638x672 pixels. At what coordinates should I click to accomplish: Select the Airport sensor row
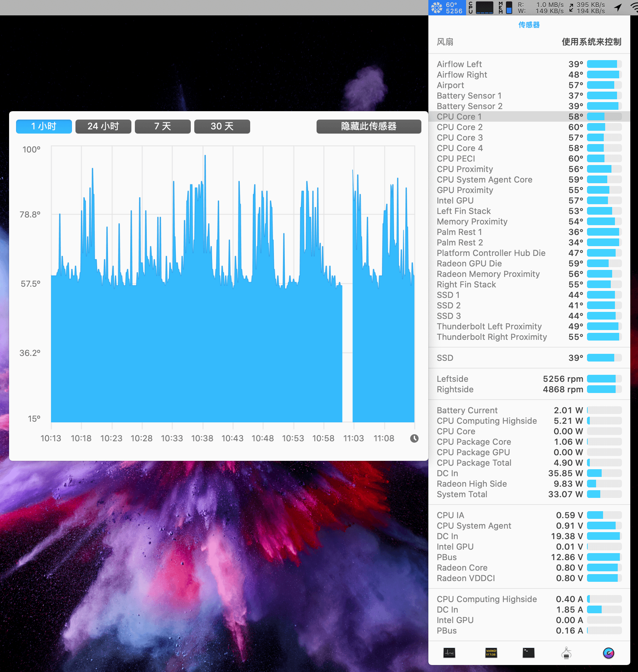pyautogui.click(x=529, y=85)
